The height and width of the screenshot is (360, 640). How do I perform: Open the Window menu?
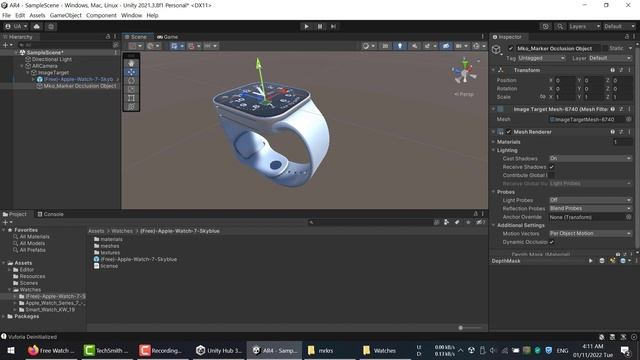[x=131, y=16]
